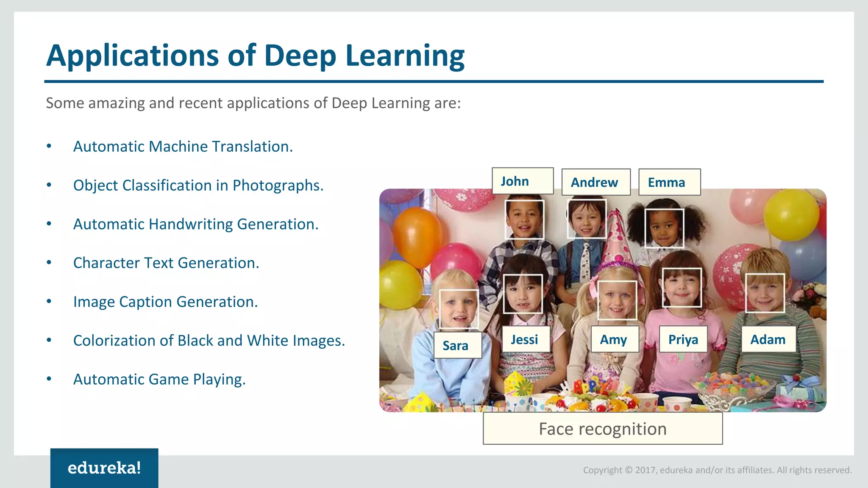
Task: Click 'Character Text Generation.' bullet
Action: pos(166,263)
